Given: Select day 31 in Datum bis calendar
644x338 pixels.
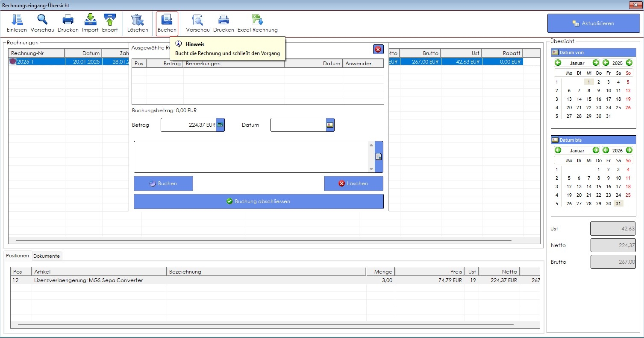Looking at the screenshot, I should click(618, 204).
